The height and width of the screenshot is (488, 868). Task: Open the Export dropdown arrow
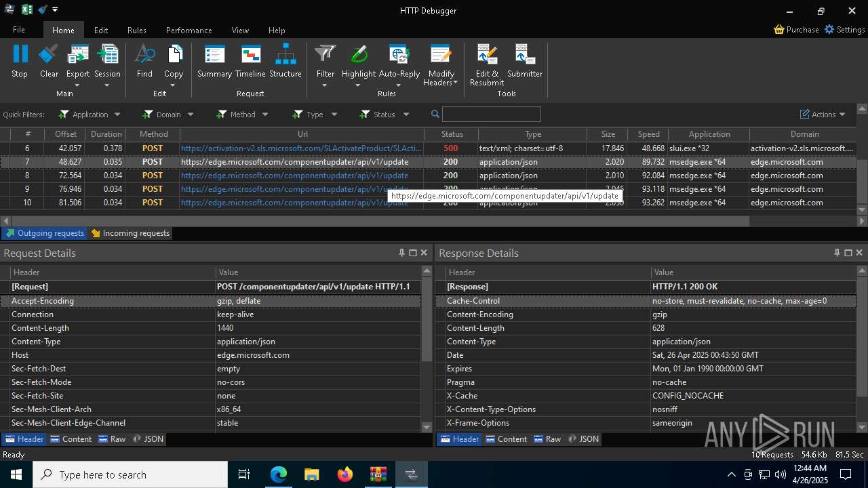coord(77,85)
